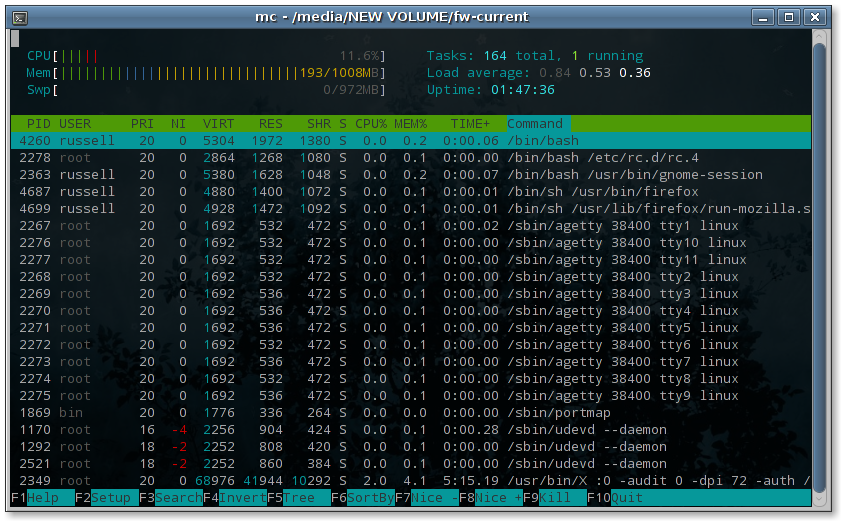Minimize the terminal window
The height and width of the screenshot is (521, 841).
tap(763, 17)
